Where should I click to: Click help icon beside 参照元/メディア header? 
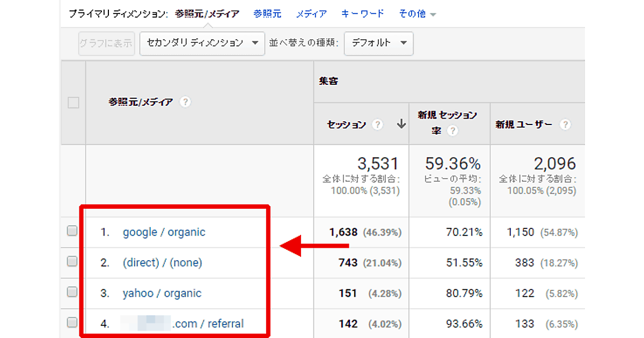click(185, 102)
